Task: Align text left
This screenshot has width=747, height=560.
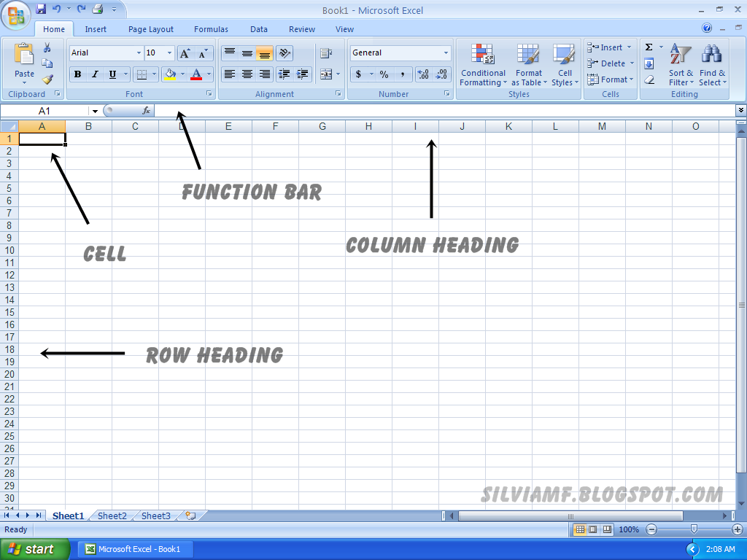Action: pos(230,74)
